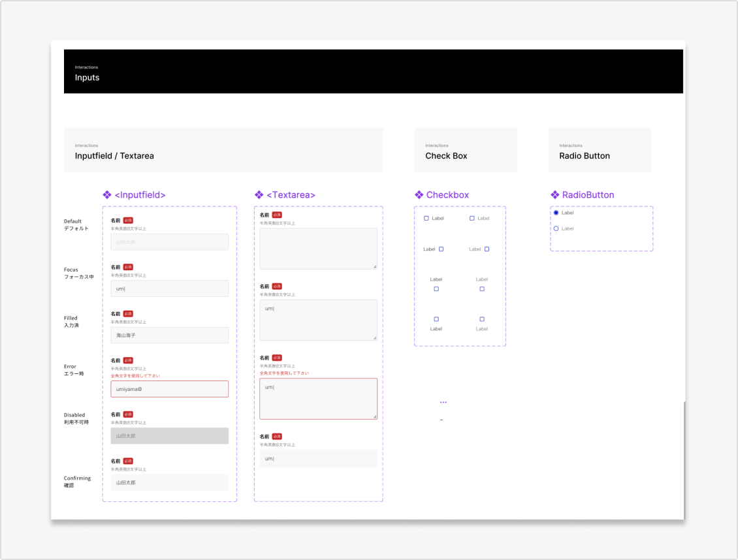Check the box right of the dark Label

pyautogui.click(x=441, y=249)
